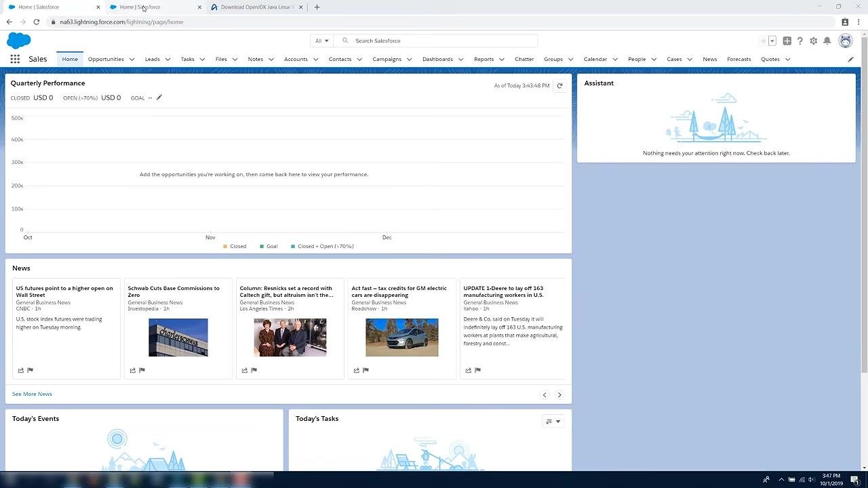Open Today's Tasks filter dropdown
Image resolution: width=868 pixels, height=488 pixels.
coord(553,422)
